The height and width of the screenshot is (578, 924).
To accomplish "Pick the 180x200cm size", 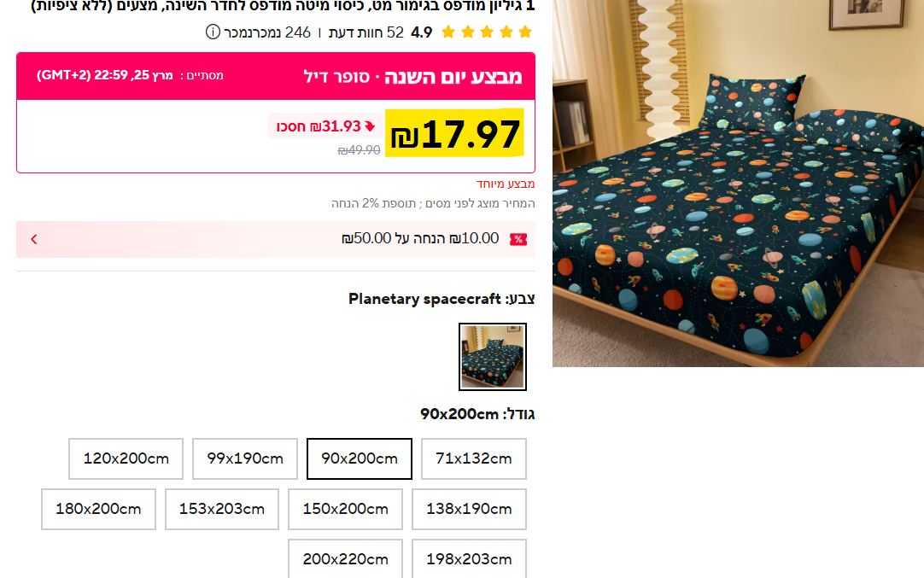I will 98,509.
